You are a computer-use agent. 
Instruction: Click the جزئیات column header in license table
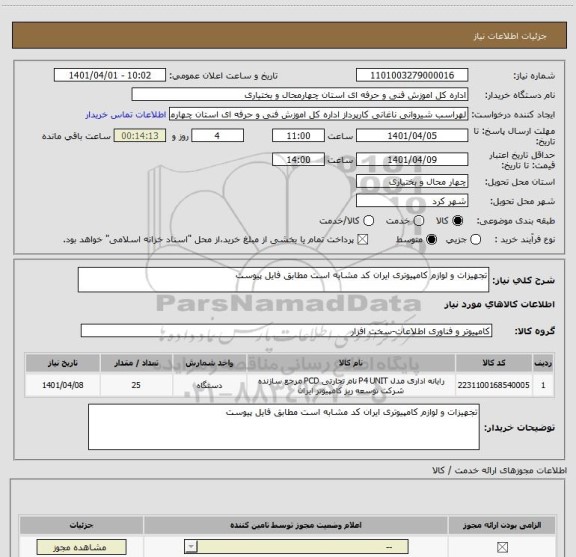click(x=82, y=525)
